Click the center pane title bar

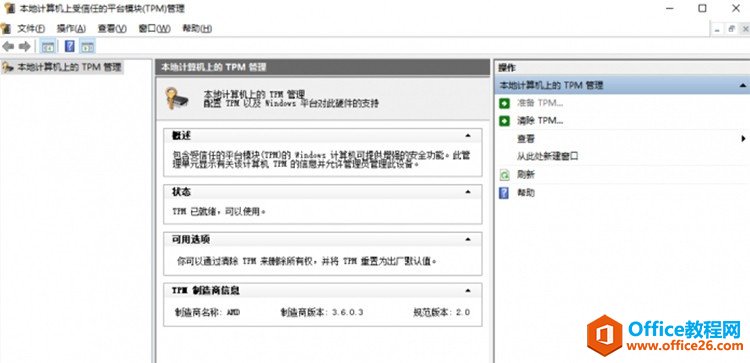(x=323, y=67)
